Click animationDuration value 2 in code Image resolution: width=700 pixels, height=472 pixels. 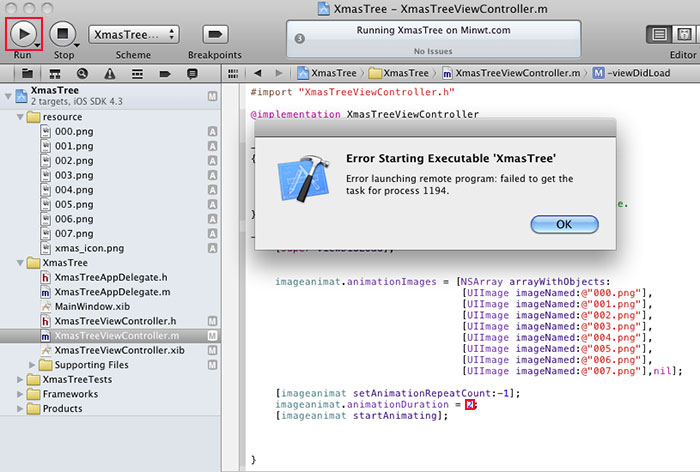pos(470,405)
